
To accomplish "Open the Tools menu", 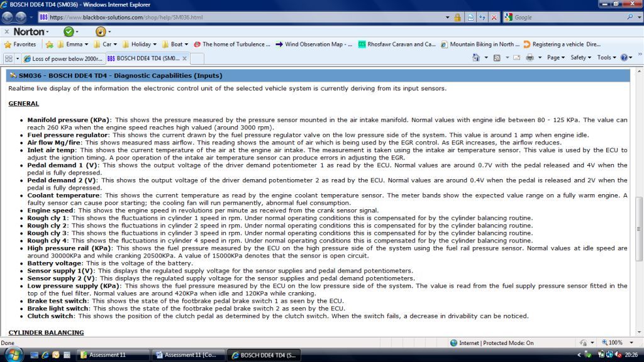I will click(607, 57).
